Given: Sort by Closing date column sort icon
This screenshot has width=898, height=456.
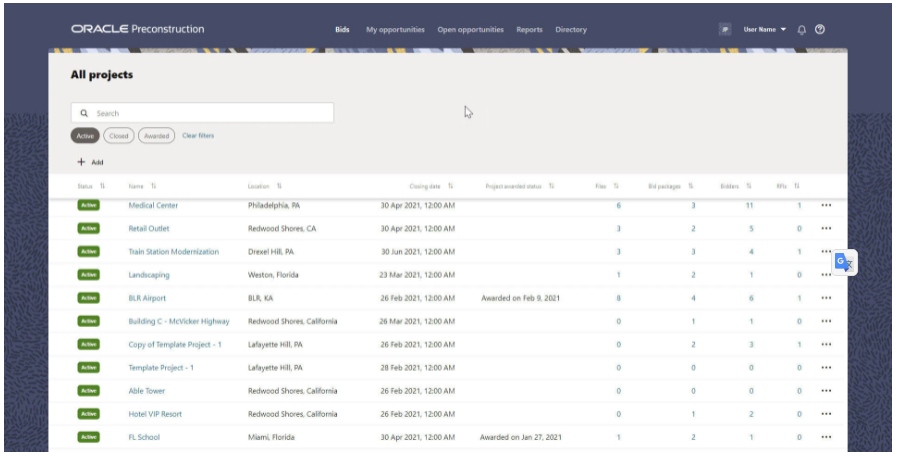Looking at the screenshot, I should [451, 186].
